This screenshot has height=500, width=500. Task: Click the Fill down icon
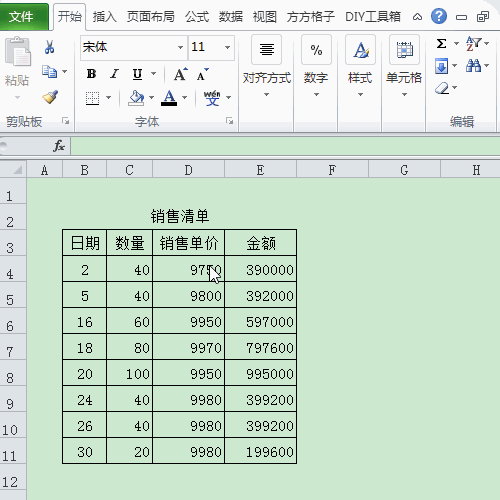(441, 66)
